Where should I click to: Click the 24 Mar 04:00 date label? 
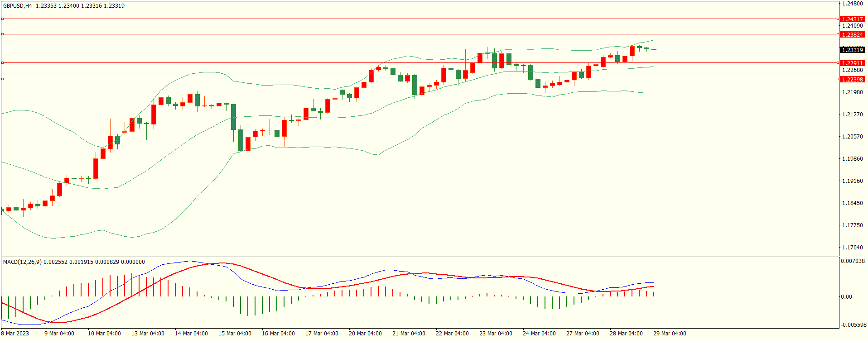(x=539, y=334)
